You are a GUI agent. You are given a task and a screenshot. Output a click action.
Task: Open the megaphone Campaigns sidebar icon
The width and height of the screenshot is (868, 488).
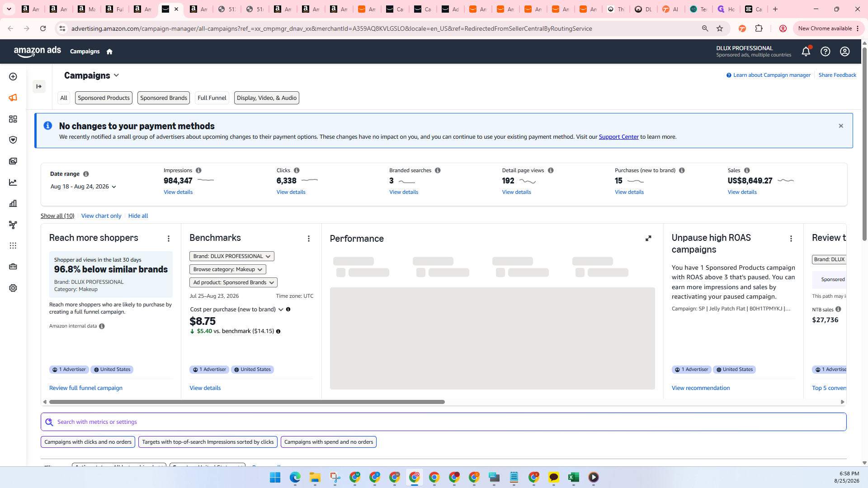click(x=13, y=98)
